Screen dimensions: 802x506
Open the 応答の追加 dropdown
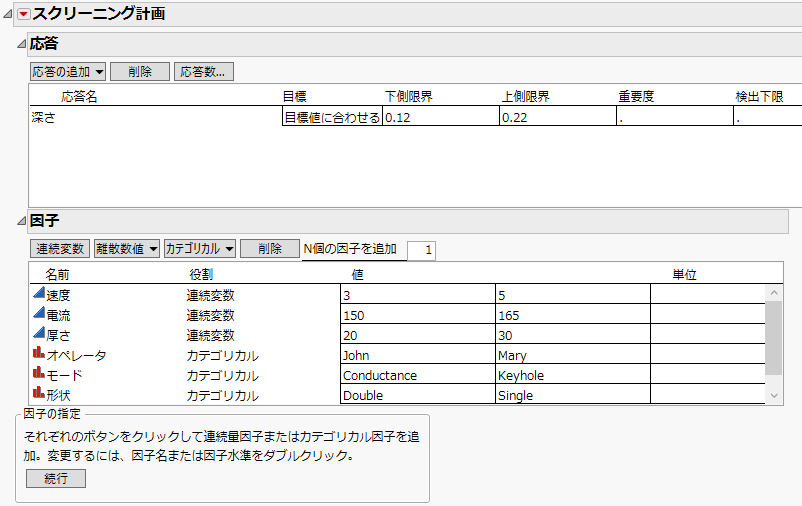(x=68, y=72)
